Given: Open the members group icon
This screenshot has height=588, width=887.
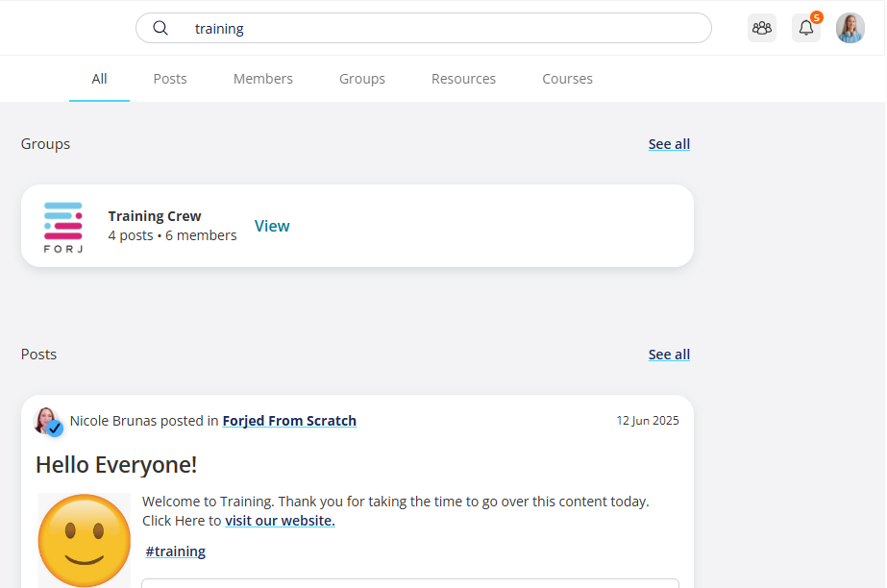Looking at the screenshot, I should point(762,28).
